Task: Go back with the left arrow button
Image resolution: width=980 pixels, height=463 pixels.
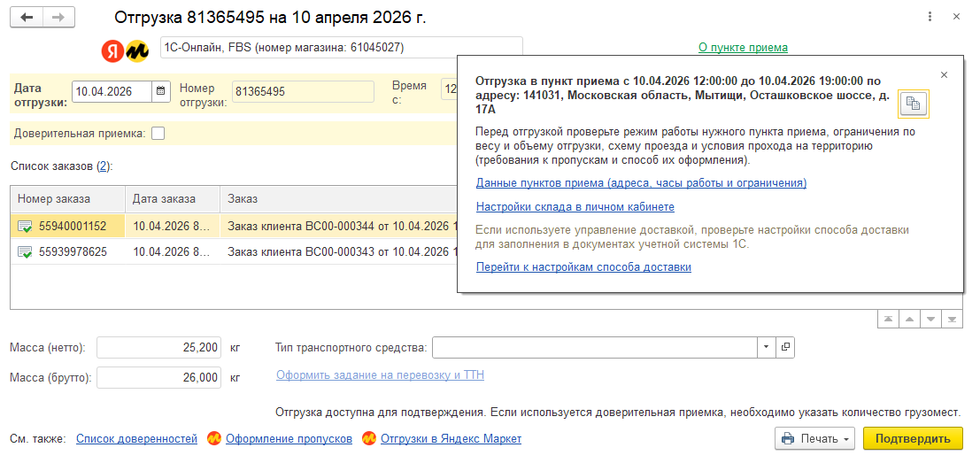Action: 27,18
